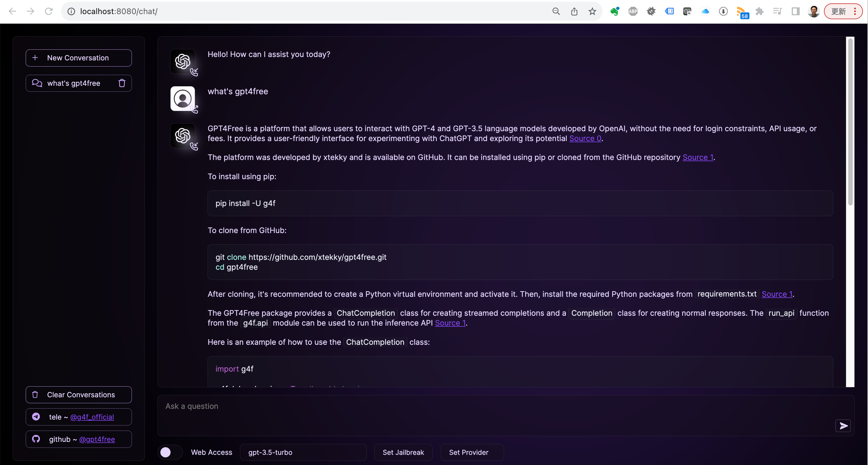
Task: Toggle the Web Access switch
Action: (170, 452)
